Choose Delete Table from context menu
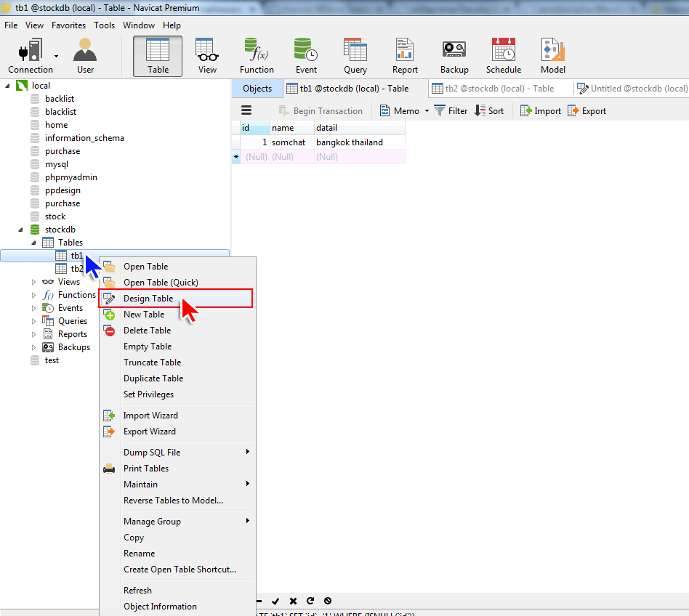The width and height of the screenshot is (689, 616). point(177,331)
